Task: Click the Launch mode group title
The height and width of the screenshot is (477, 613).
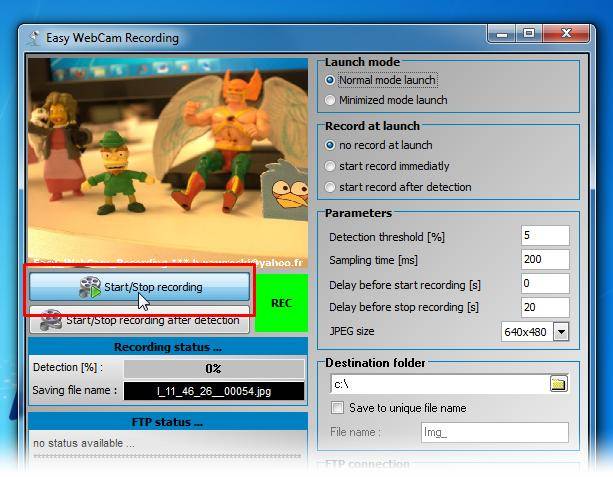Action: [362, 62]
